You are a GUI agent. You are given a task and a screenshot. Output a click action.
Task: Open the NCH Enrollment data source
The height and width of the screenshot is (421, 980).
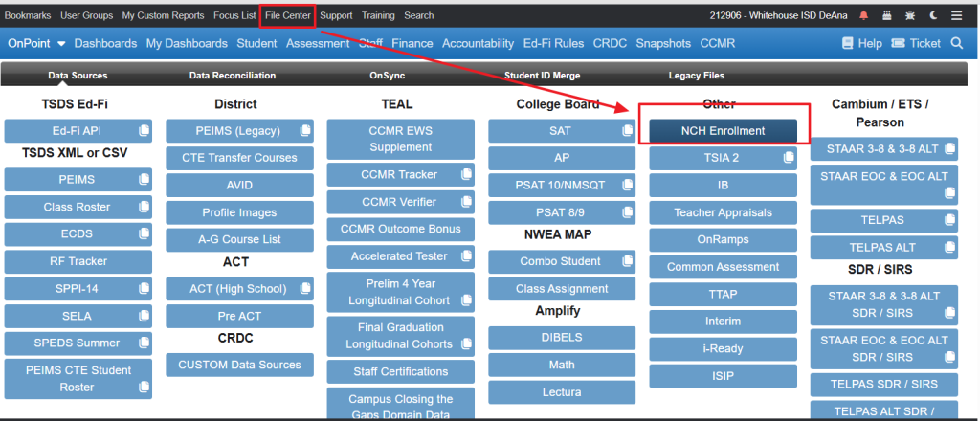723,130
